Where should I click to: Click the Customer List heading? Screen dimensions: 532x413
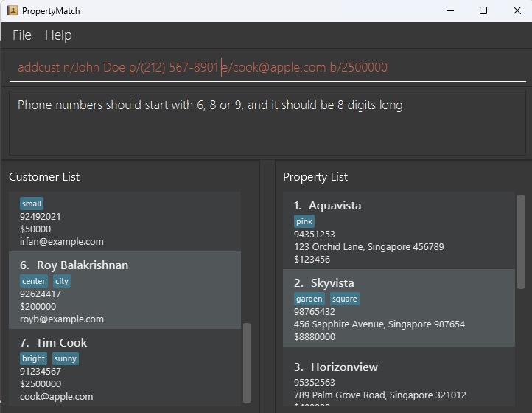click(x=44, y=177)
